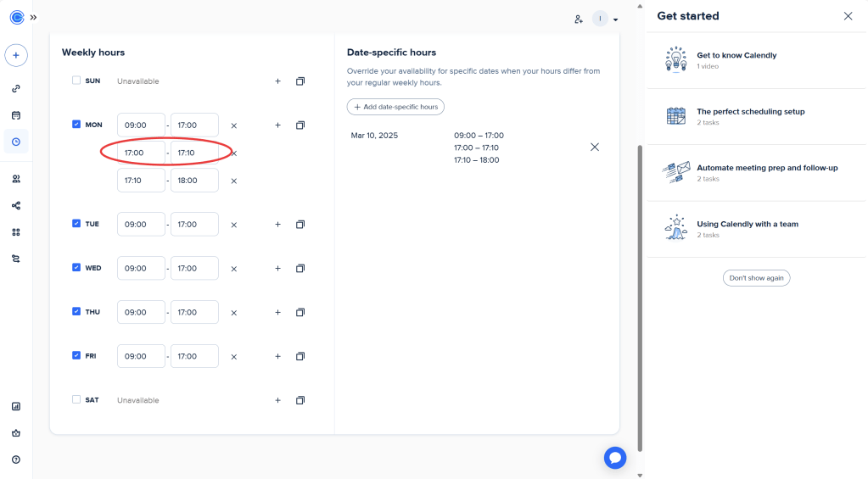Expand the sidebar with double chevron
This screenshot has height=479, width=868.
pos(33,17)
